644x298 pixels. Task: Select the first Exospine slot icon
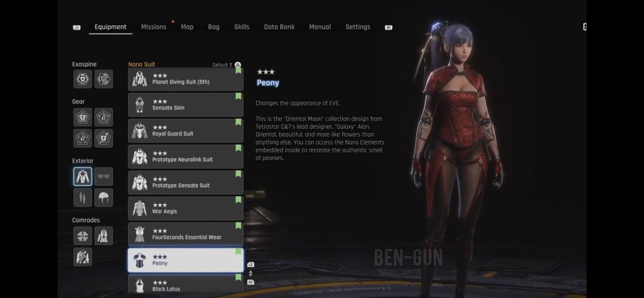pos(83,79)
